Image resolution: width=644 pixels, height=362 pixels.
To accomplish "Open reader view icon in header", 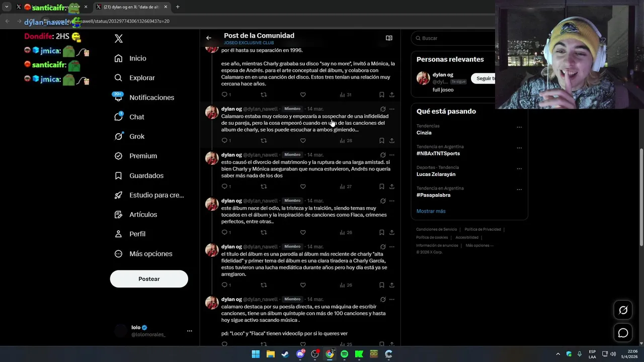I will click(x=389, y=38).
